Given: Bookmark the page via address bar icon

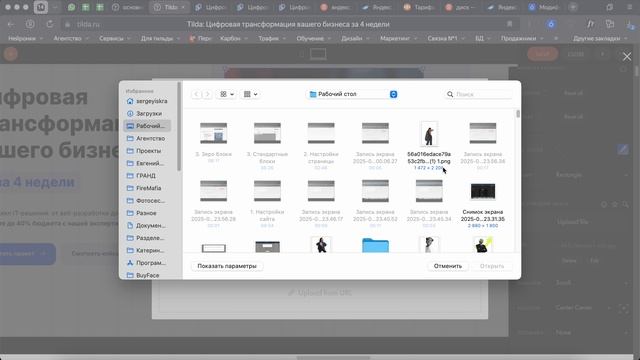Looking at the screenshot, I should coord(509,24).
